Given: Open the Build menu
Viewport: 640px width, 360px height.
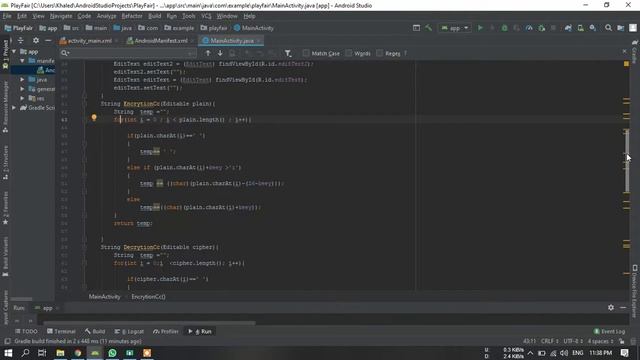Looking at the screenshot, I should (x=154, y=16).
